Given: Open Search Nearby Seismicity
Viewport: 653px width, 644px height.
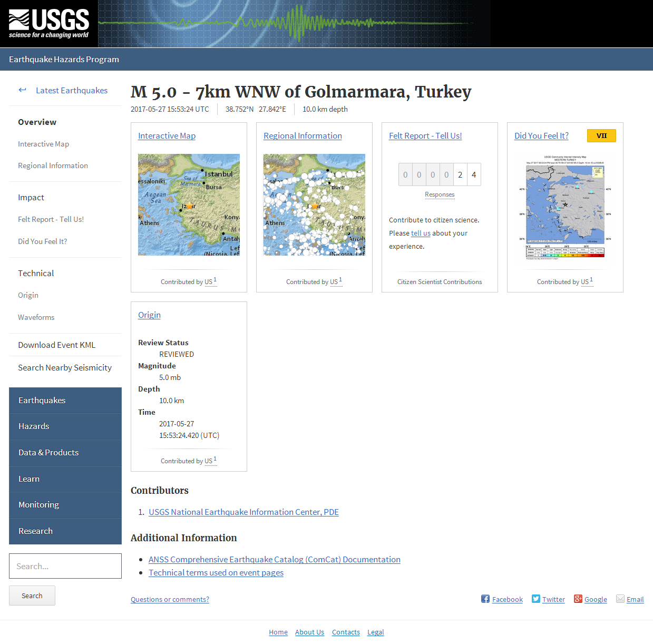Looking at the screenshot, I should [x=64, y=367].
